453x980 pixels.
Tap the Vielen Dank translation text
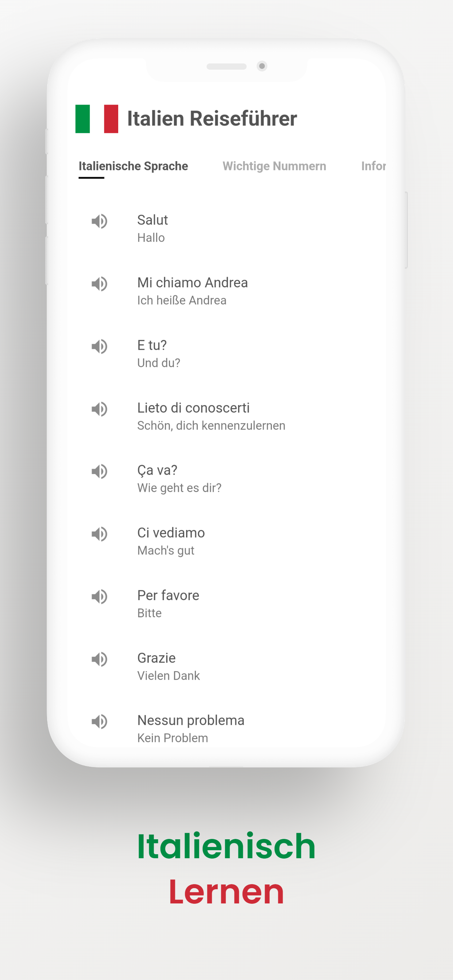tap(168, 676)
